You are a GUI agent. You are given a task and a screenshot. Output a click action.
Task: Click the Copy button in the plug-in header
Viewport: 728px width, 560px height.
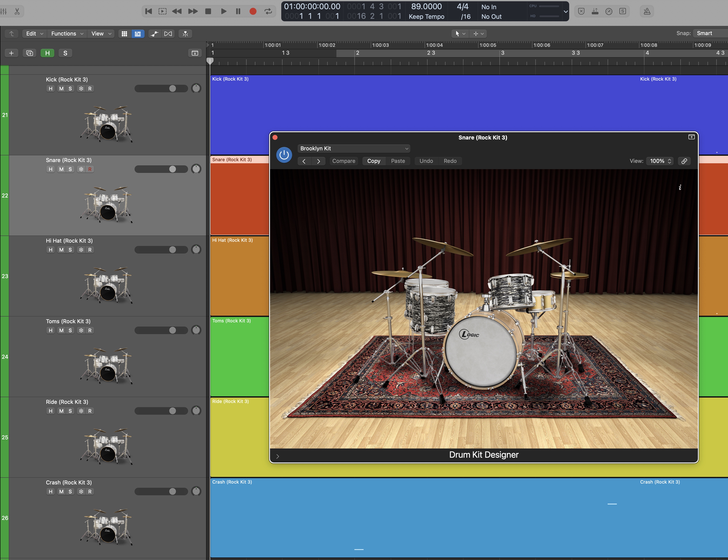[374, 161]
